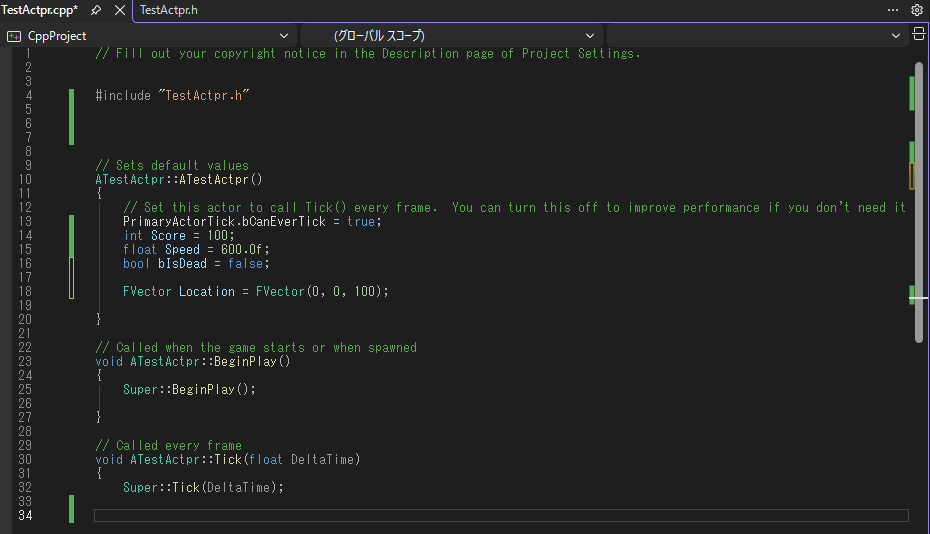Click the vertical scrollbar thumb
The height and width of the screenshot is (534, 930).
(x=918, y=200)
